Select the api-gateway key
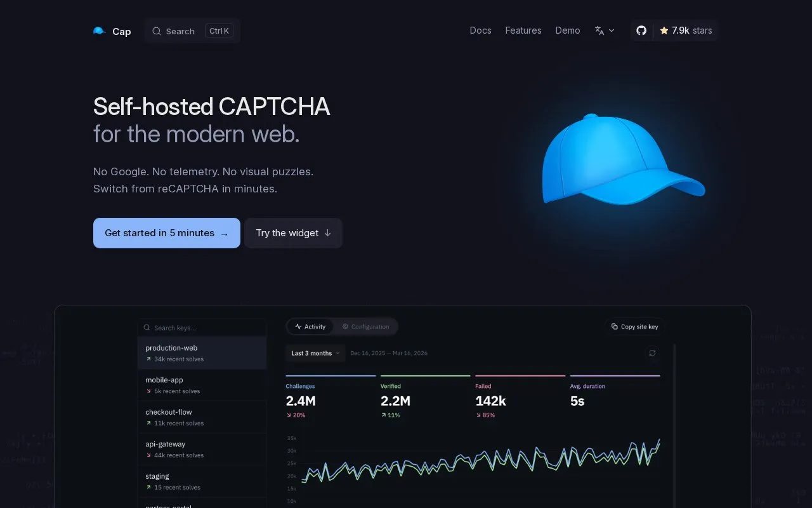This screenshot has height=508, width=812. pyautogui.click(x=202, y=450)
